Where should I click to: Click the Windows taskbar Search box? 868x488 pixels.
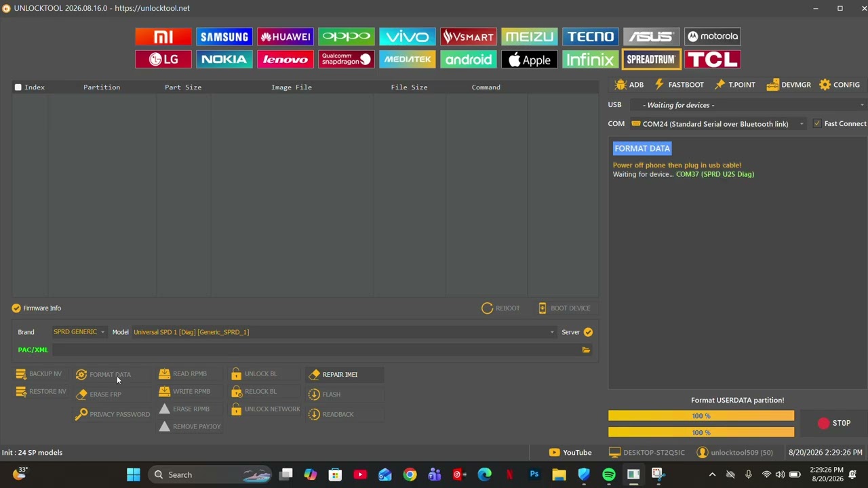pos(210,474)
